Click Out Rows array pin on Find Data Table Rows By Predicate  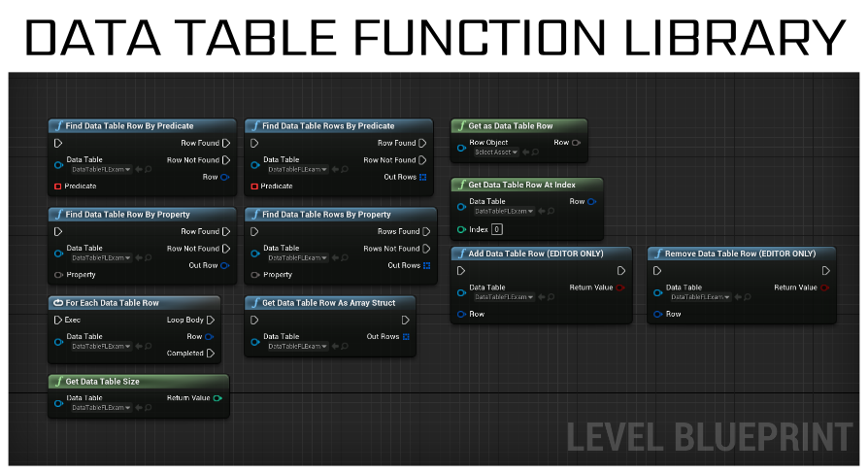pyautogui.click(x=423, y=177)
